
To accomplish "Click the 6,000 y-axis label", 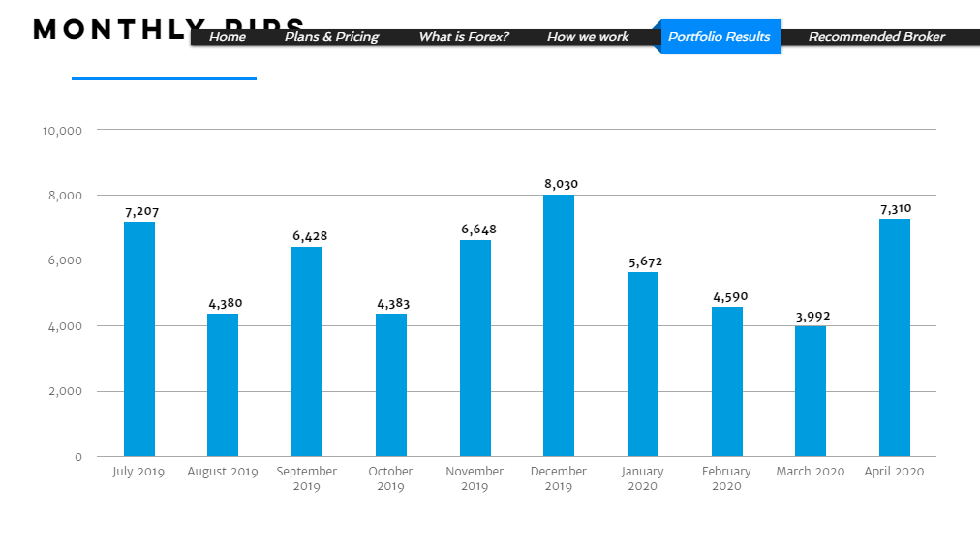I will (x=65, y=261).
